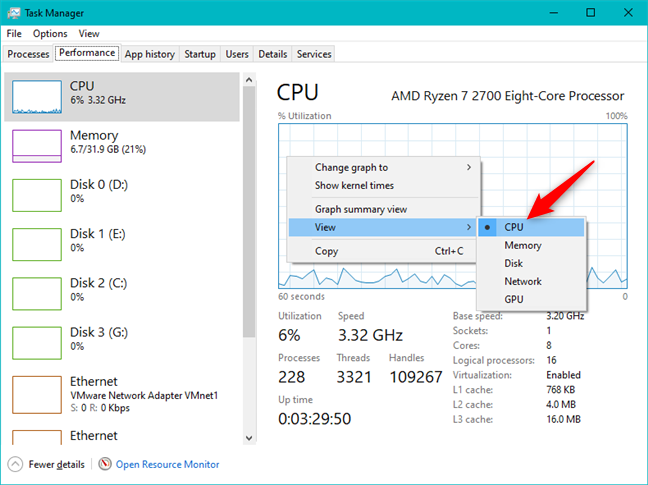648x485 pixels.
Task: Expand the View context menu entry
Action: coord(383,227)
